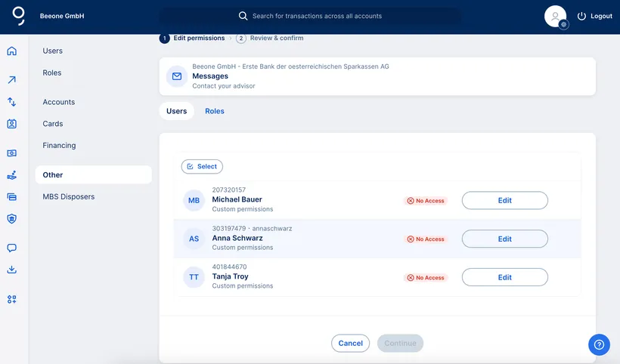
Task: Click the Cancel button
Action: click(350, 343)
